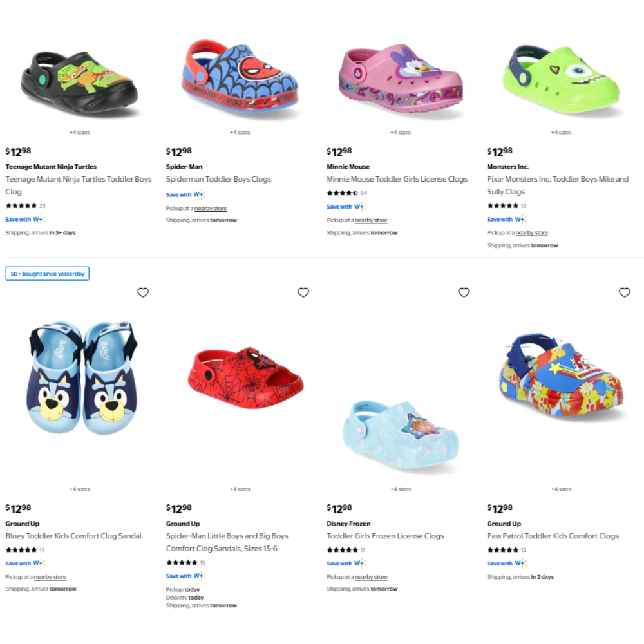This screenshot has height=644, width=644.
Task: Click the 50+ bought since yesterday badge
Action: pos(47,274)
